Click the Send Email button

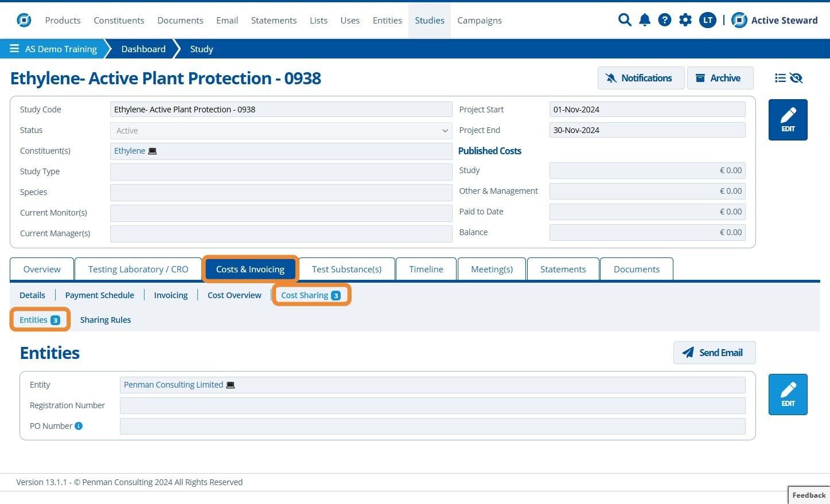point(714,353)
